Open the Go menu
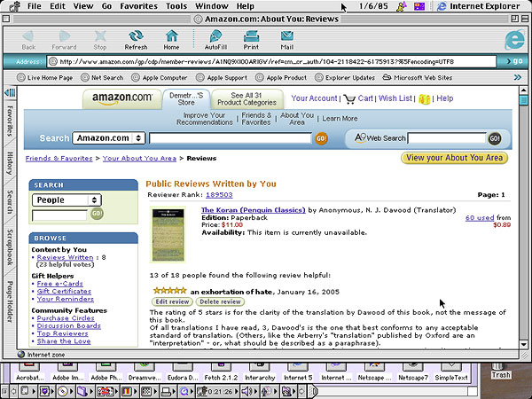 106,6
